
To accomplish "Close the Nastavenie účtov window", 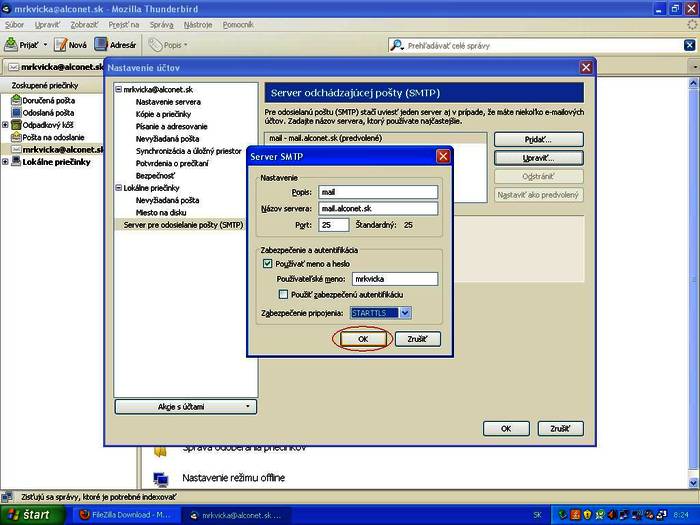I will pos(586,68).
